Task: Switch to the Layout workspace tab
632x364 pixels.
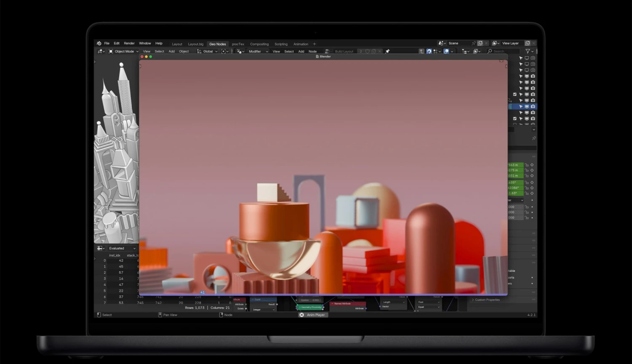Action: [x=177, y=44]
